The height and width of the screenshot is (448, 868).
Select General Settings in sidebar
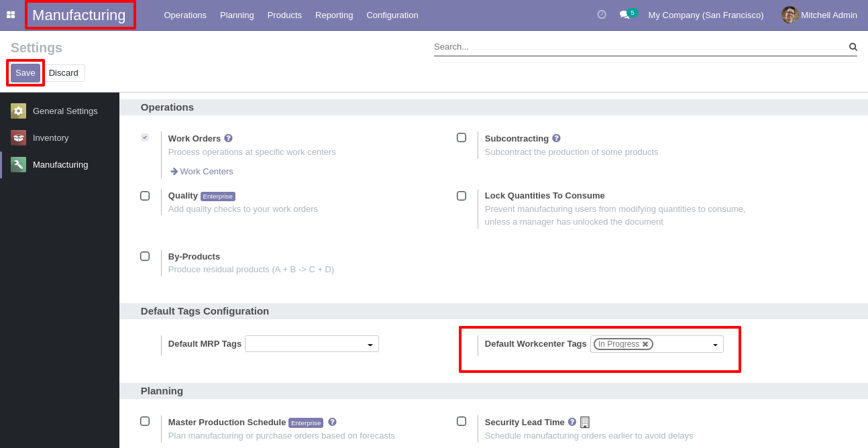[x=60, y=111]
